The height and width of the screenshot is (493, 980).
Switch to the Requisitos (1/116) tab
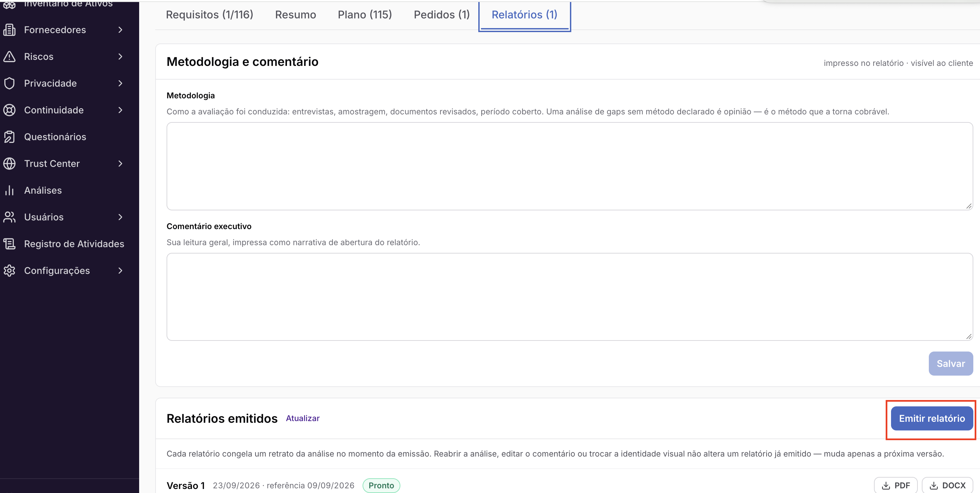210,14
